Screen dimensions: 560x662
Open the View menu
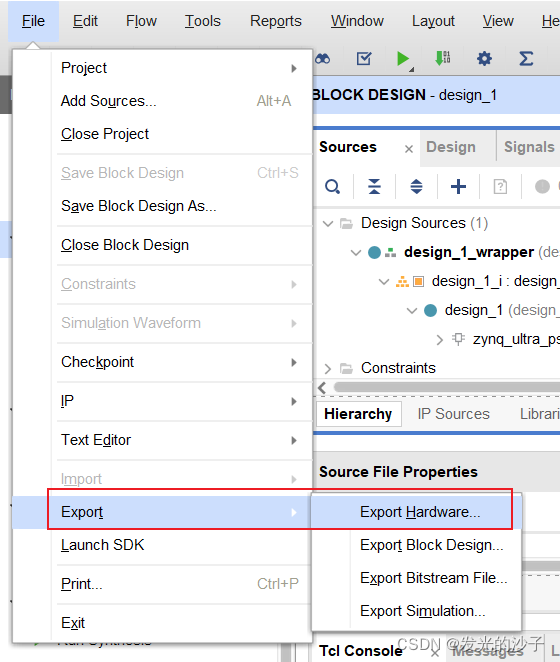(x=498, y=21)
